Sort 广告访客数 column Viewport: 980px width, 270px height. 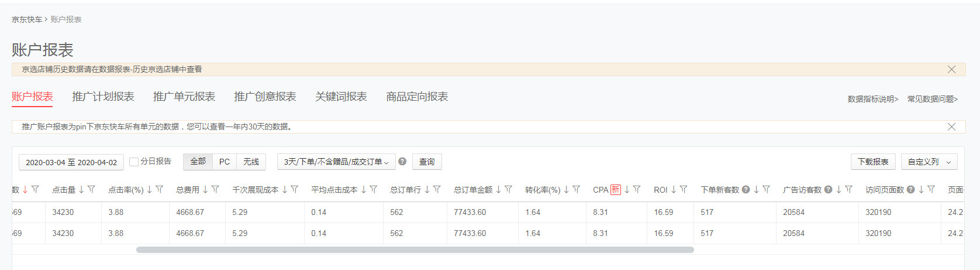tap(838, 189)
